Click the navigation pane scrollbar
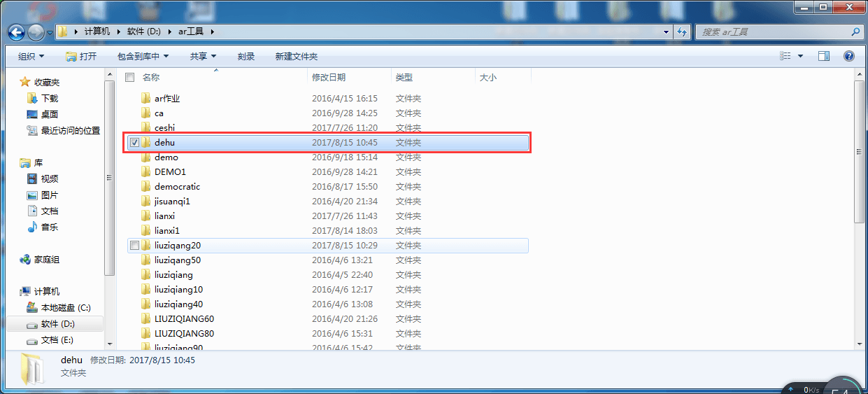 [x=109, y=178]
